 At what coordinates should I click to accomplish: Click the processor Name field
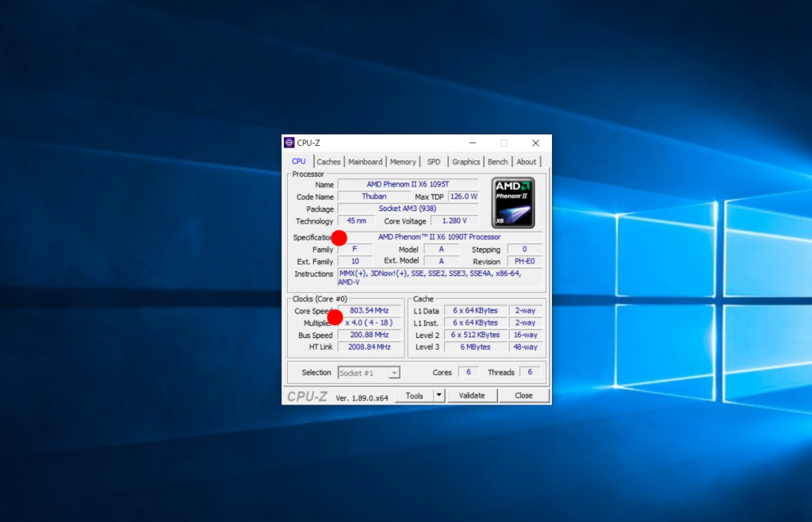tap(408, 184)
